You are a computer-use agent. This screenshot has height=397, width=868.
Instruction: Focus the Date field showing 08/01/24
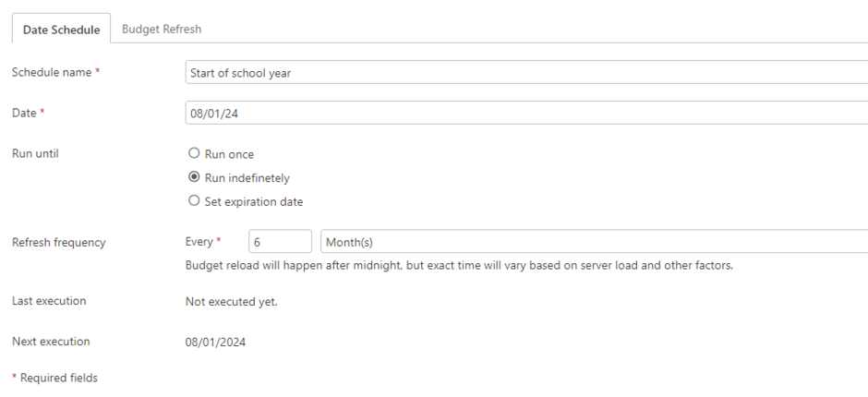pos(526,113)
